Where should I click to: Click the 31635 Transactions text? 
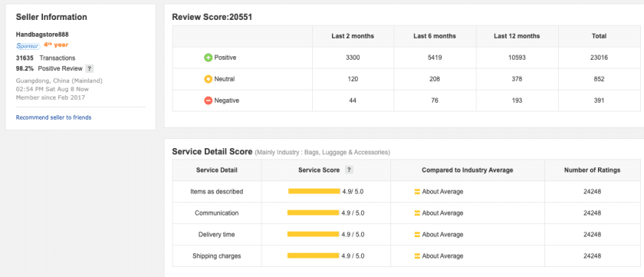pos(45,58)
